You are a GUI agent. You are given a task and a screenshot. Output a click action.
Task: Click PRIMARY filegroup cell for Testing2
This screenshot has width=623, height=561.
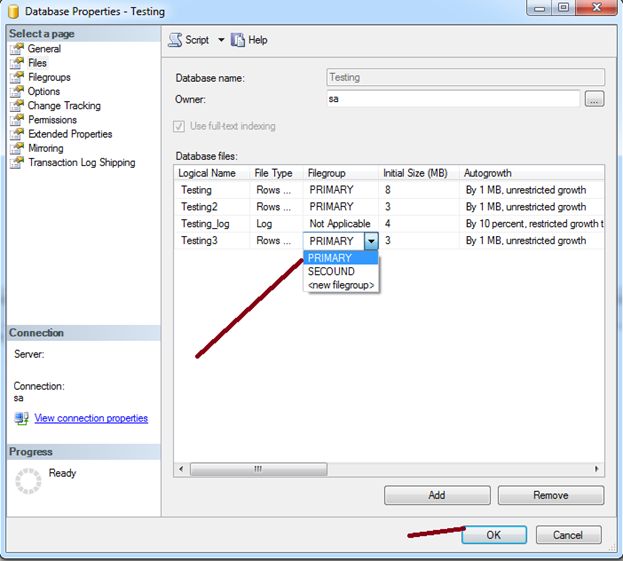(341, 207)
